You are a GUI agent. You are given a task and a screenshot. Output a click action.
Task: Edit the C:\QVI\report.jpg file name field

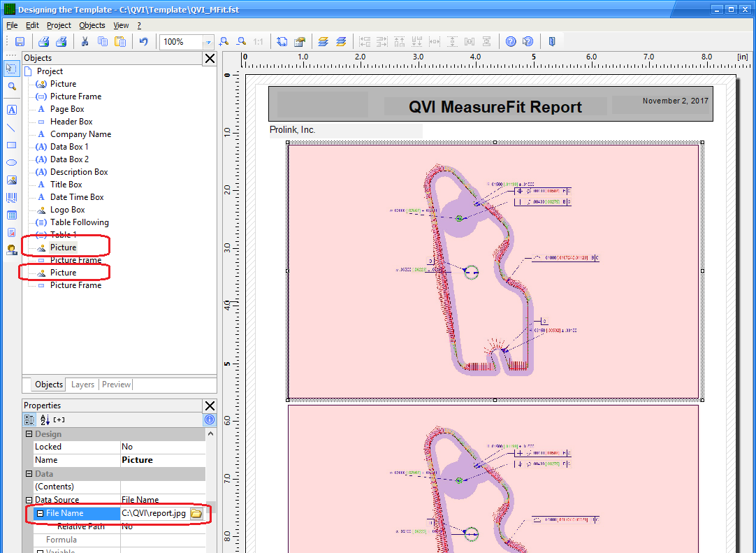pyautogui.click(x=155, y=513)
